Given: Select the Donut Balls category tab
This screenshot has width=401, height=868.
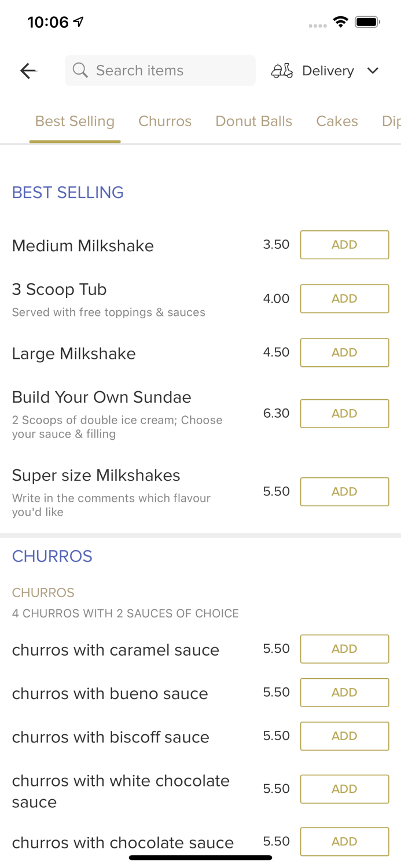Looking at the screenshot, I should pos(254,122).
